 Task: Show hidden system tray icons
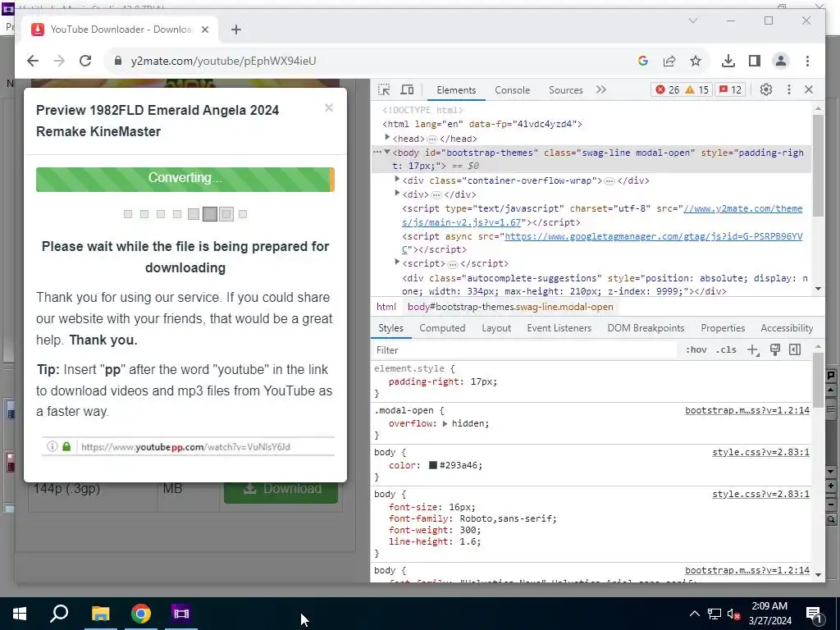[694, 614]
